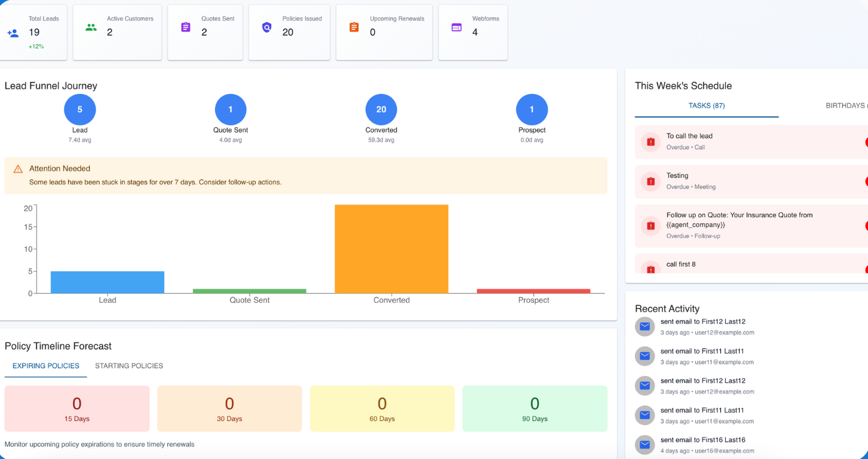Click the Converted stage circle showing 20
Image resolution: width=868 pixels, height=459 pixels.
(x=381, y=109)
